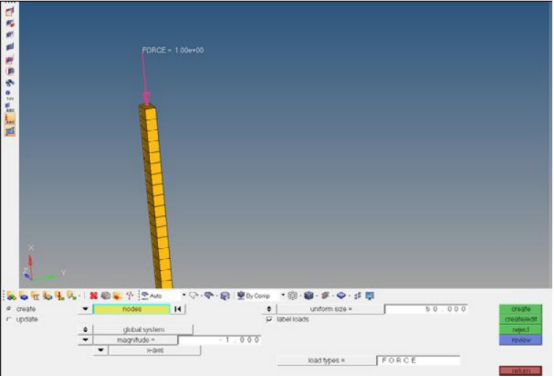Open the Auto visualization mode dropdown

pos(184,295)
